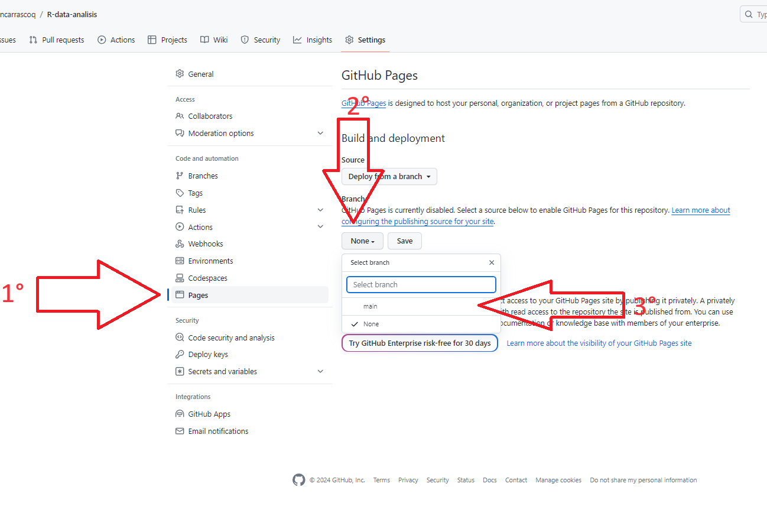Close the Select branch popup
Screen dimensions: 767x532
click(x=492, y=262)
